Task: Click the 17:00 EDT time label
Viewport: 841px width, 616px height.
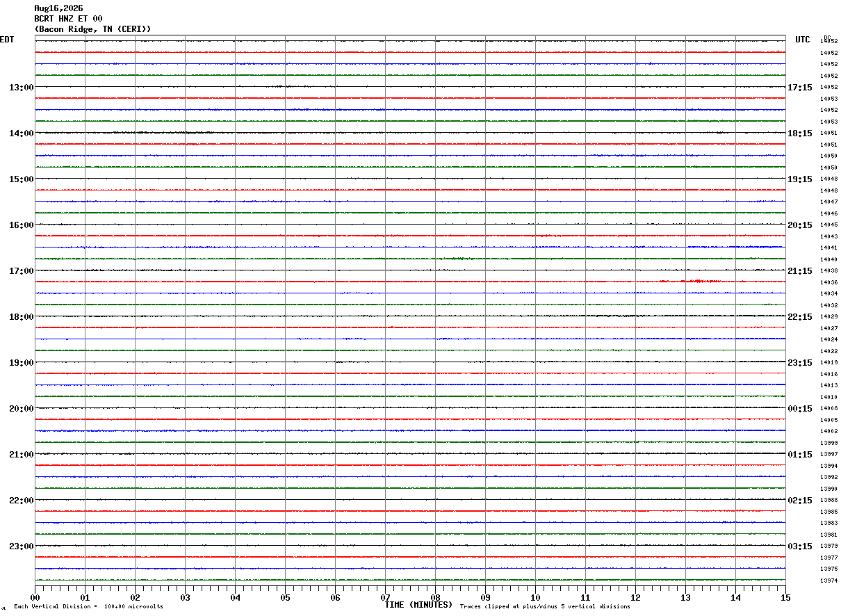Action: point(21,271)
